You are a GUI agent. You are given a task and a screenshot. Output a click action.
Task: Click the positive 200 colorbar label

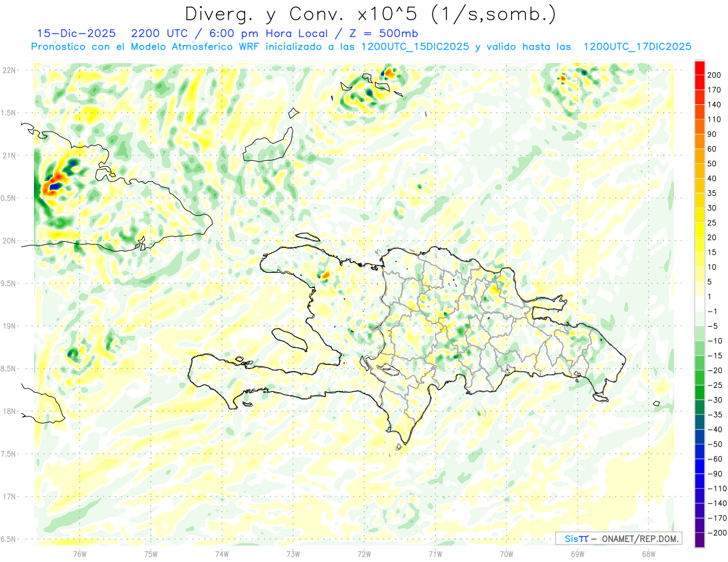(715, 75)
